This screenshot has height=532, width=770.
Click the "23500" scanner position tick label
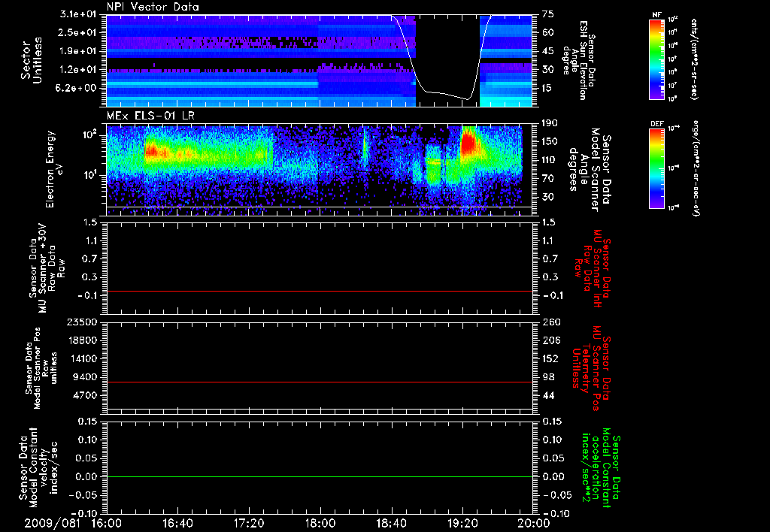[83, 322]
